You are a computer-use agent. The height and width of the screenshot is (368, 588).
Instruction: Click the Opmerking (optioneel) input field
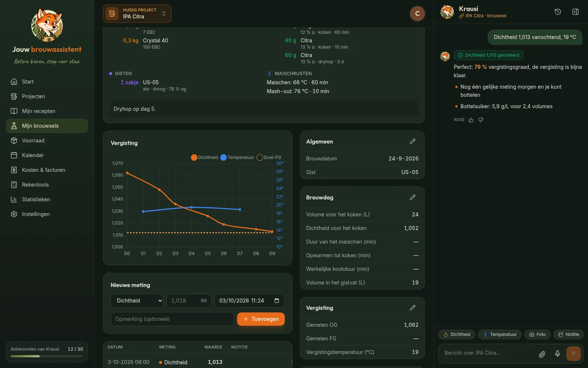(172, 319)
